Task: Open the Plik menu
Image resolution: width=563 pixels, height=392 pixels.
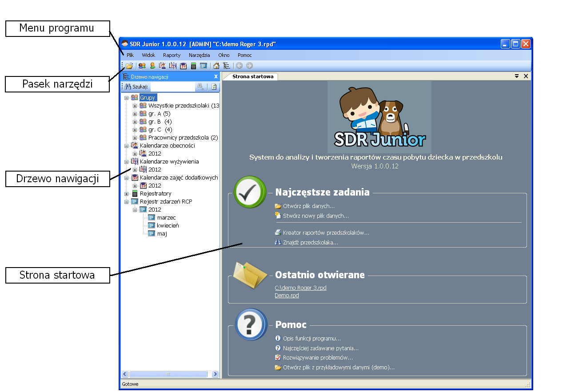Action: click(130, 55)
